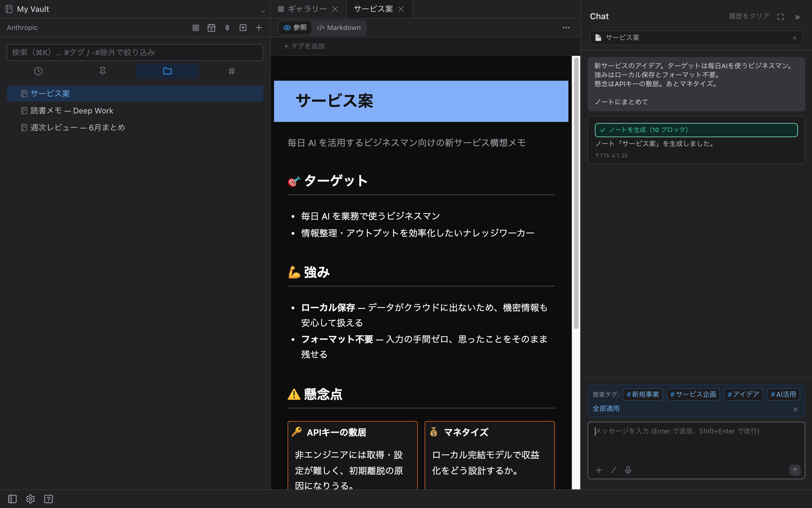Viewport: 812px width, 508px height.
Task: Switch to the hashtag tags tab
Action: coord(231,71)
